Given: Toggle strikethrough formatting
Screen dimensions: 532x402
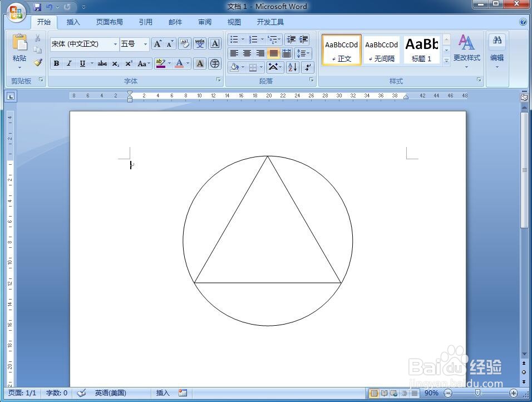Looking at the screenshot, I should coord(102,63).
